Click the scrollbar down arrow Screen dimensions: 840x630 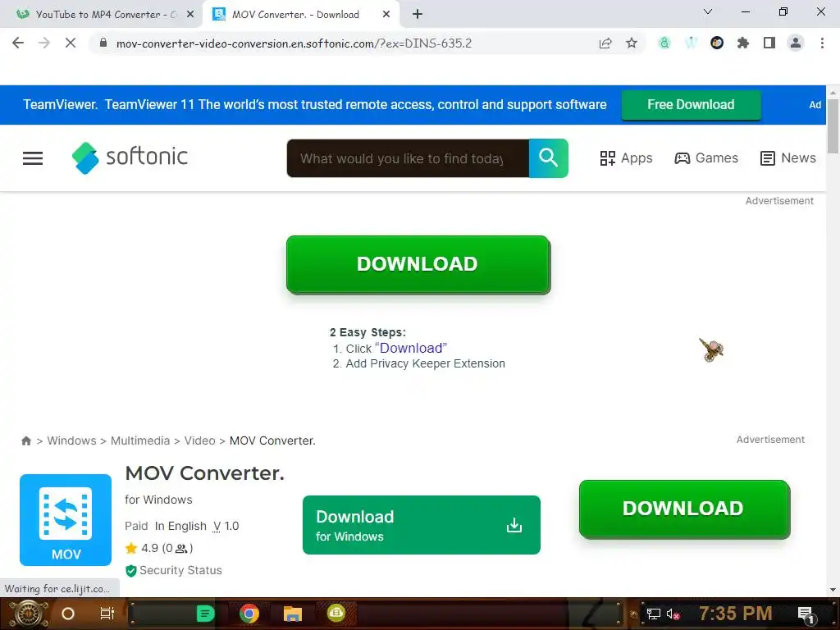(833, 590)
